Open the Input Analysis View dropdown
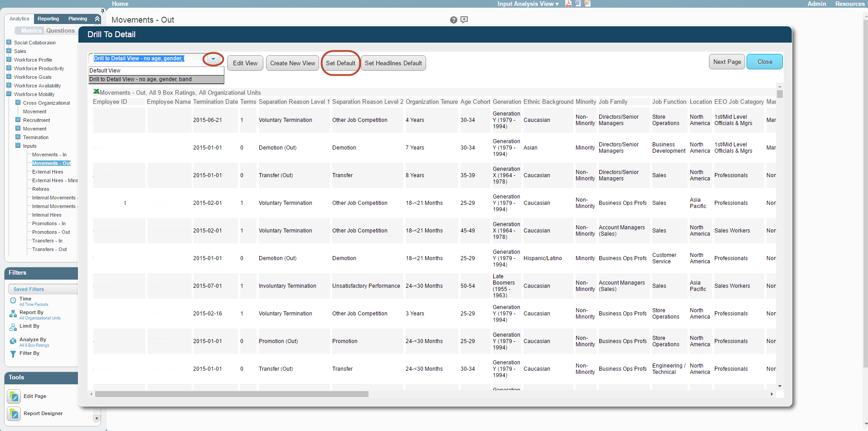Viewport: 868px width, 431px height. point(528,4)
